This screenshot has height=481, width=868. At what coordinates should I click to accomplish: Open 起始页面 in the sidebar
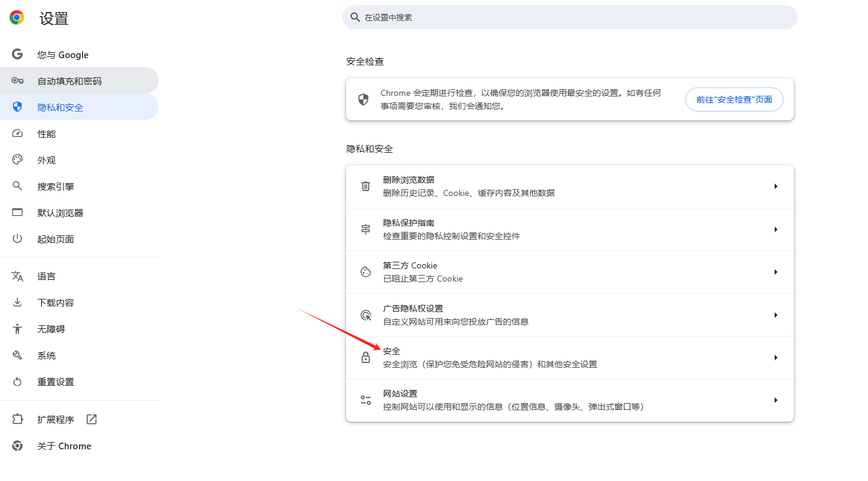[79, 239]
